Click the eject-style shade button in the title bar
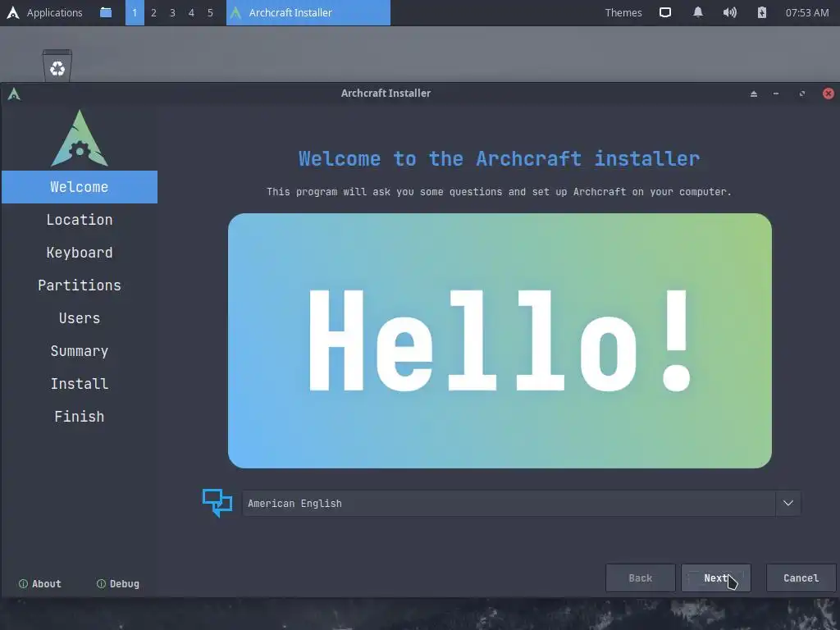The height and width of the screenshot is (630, 840). (754, 94)
